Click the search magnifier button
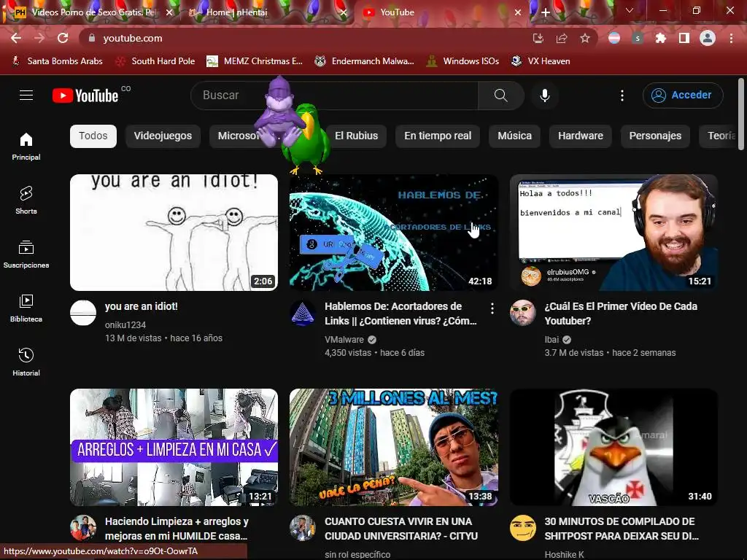Viewport: 747px width, 560px height. click(x=500, y=96)
